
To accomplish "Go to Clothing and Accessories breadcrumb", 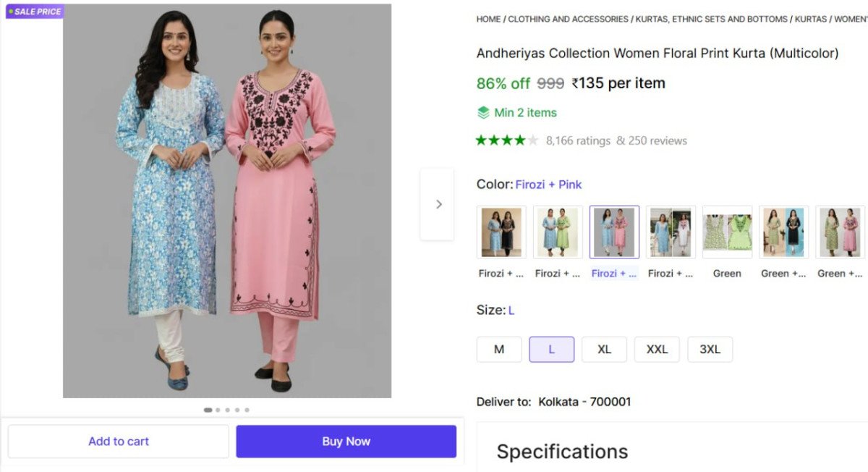I will (568, 19).
